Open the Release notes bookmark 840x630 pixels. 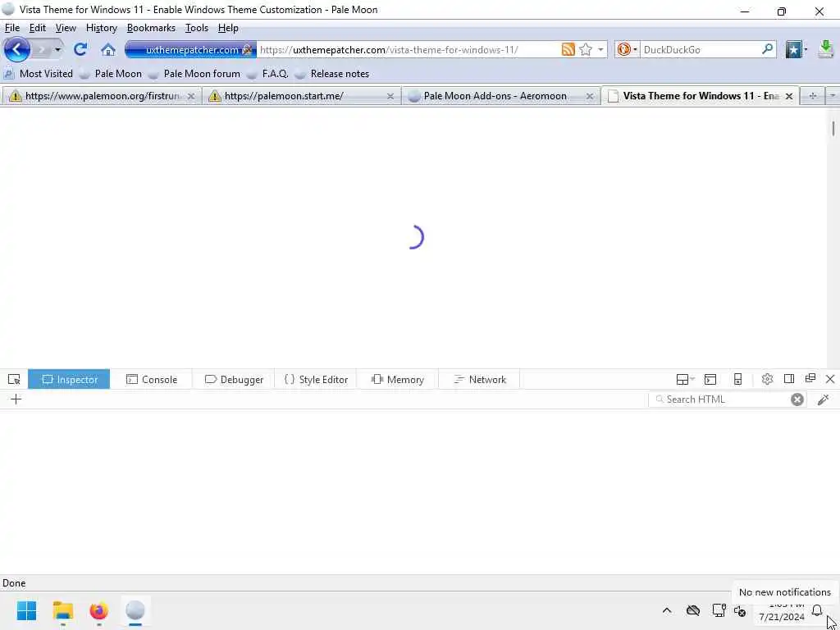(333, 74)
